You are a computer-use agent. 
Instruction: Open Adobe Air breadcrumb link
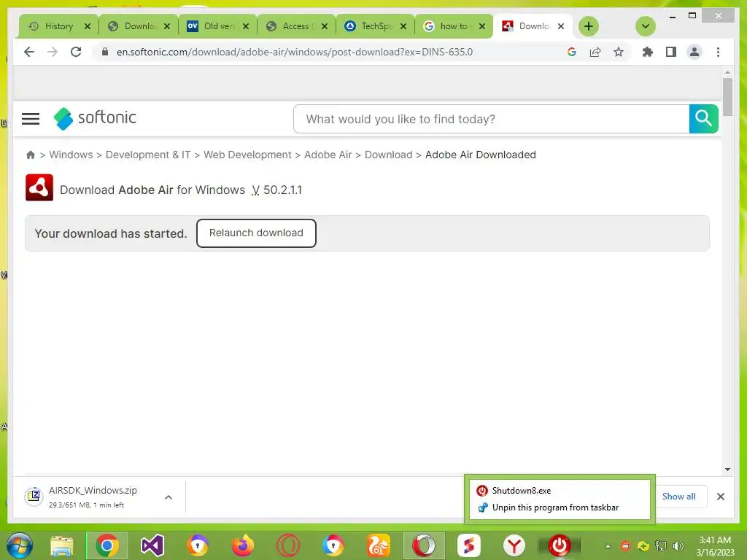point(328,155)
